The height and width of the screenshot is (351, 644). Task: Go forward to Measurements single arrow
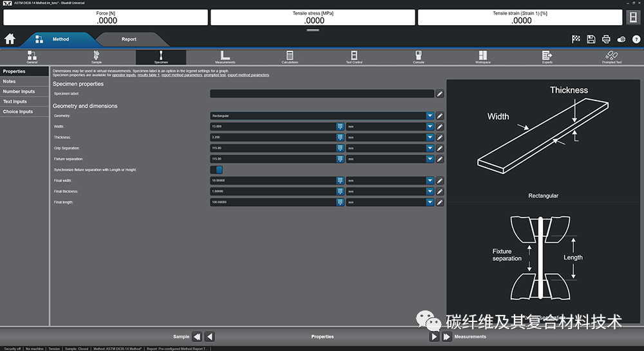pyautogui.click(x=434, y=337)
